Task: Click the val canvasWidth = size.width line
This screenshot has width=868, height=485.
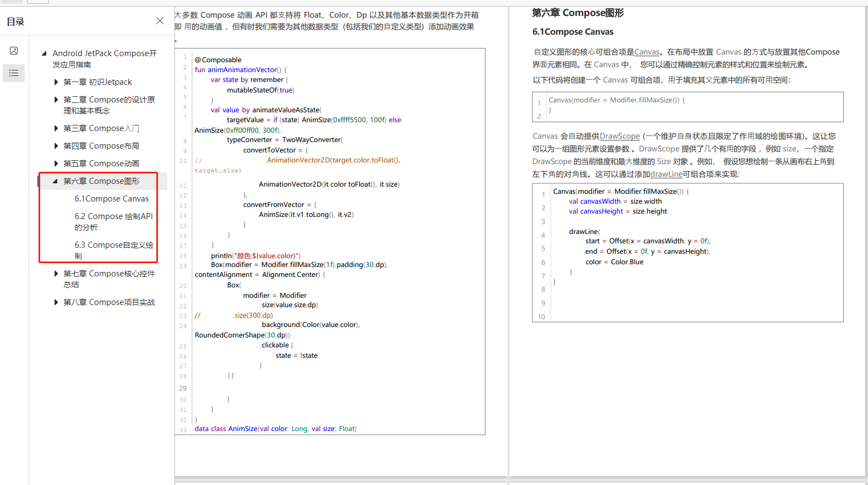Action: click(615, 201)
